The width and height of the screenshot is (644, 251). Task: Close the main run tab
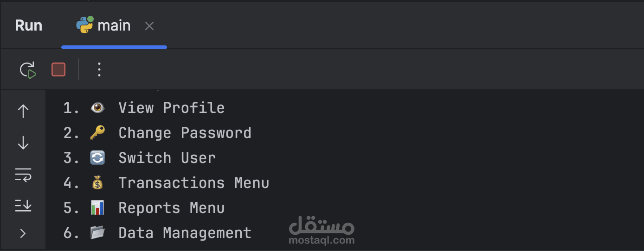149,26
